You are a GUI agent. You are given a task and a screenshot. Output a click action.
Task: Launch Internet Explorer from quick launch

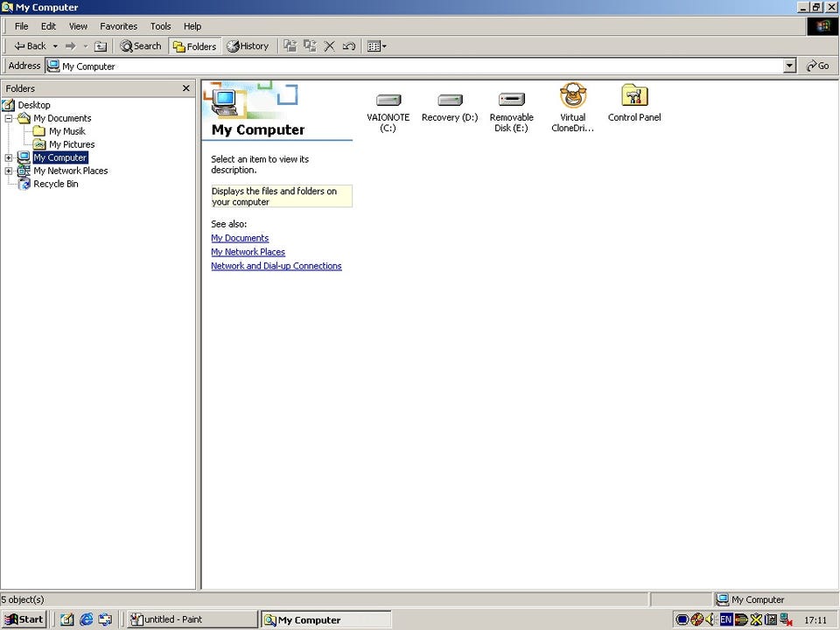point(87,619)
